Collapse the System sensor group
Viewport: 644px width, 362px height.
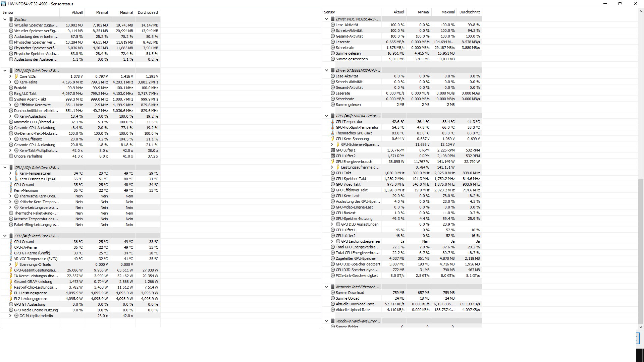[5, 19]
